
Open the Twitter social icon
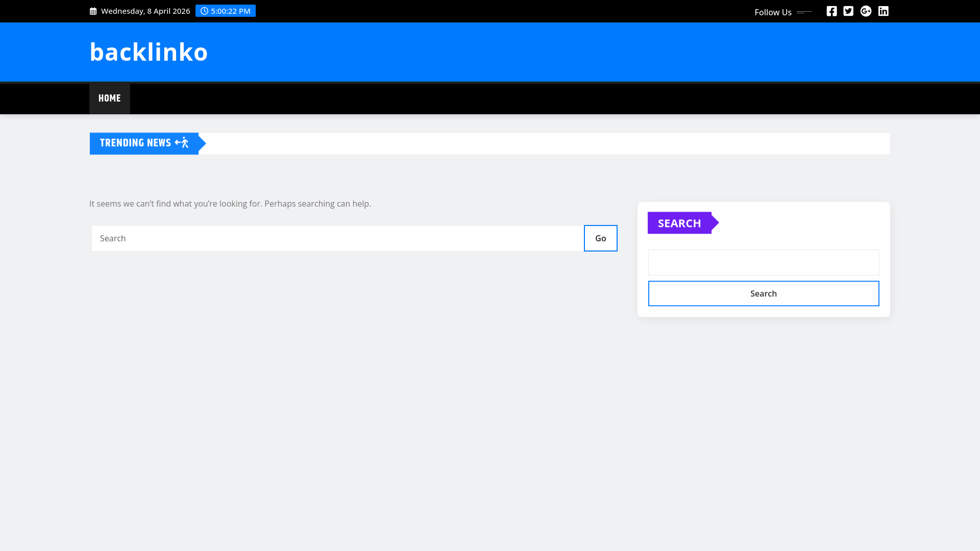pyautogui.click(x=848, y=11)
